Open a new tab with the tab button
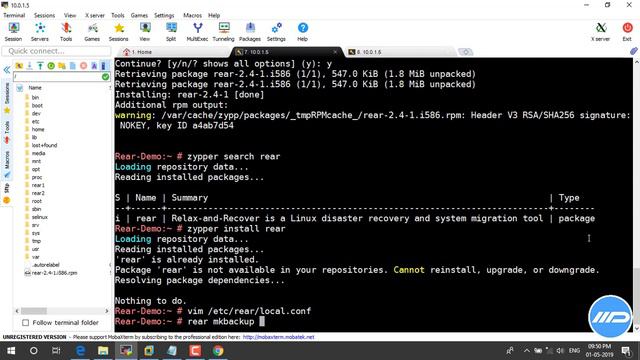The image size is (640, 360). (465, 52)
